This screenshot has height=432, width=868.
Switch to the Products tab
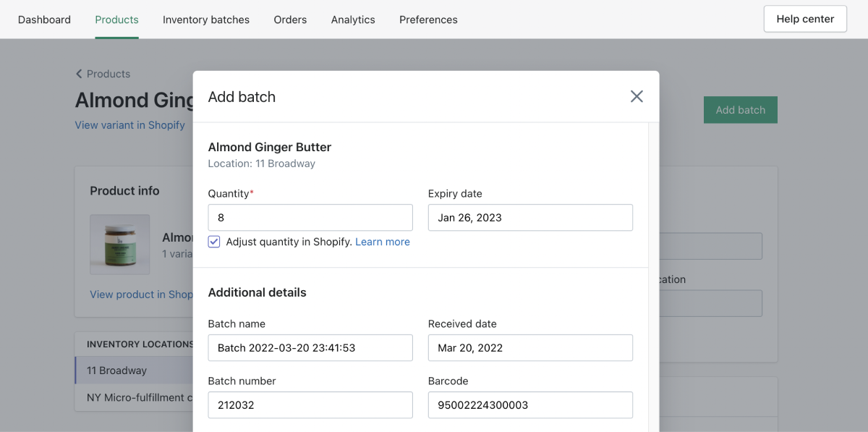pos(116,20)
